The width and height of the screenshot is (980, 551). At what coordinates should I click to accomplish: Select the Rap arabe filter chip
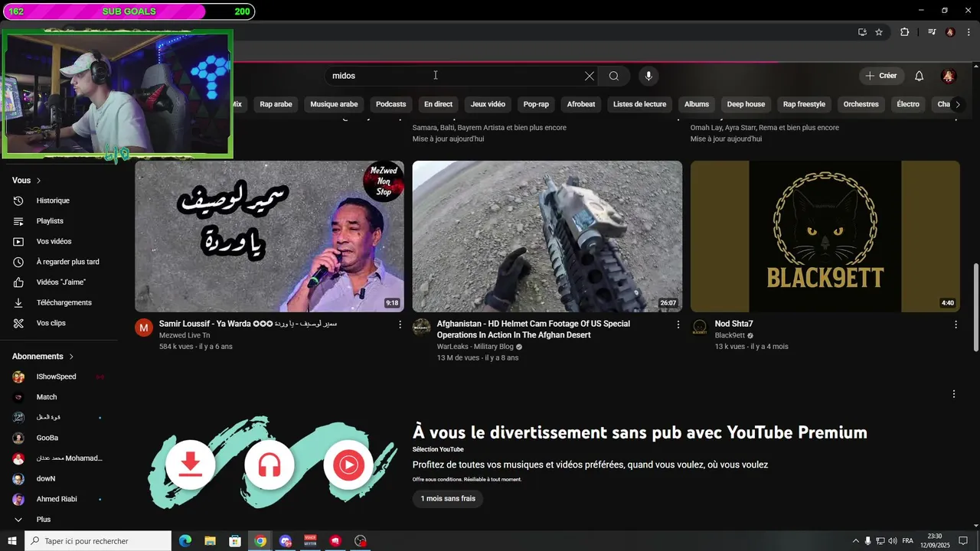276,104
